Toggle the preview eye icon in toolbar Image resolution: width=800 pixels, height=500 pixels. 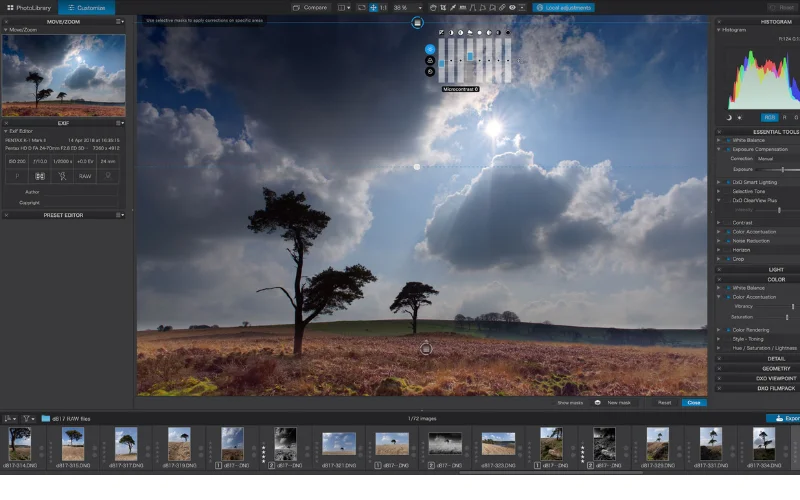tap(512, 8)
